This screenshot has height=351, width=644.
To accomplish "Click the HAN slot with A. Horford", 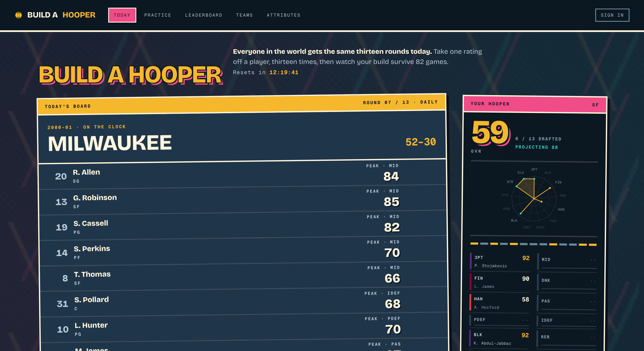I will click(x=499, y=303).
